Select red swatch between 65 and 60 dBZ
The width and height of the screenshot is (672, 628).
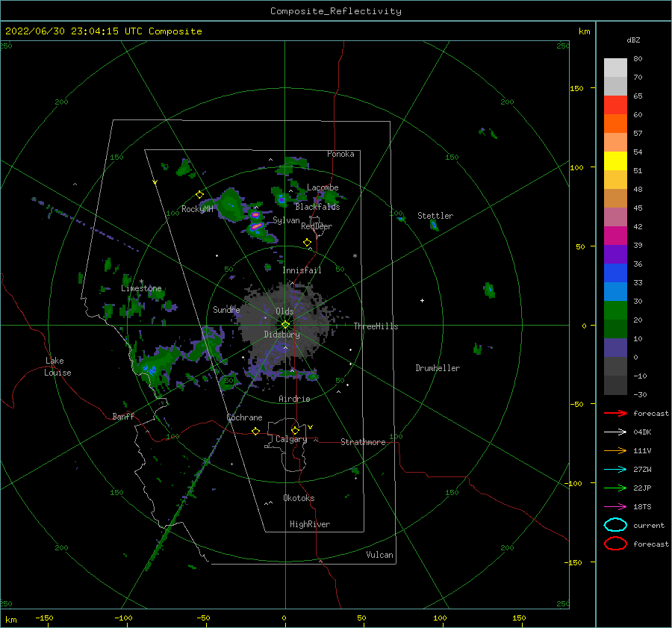615,105
